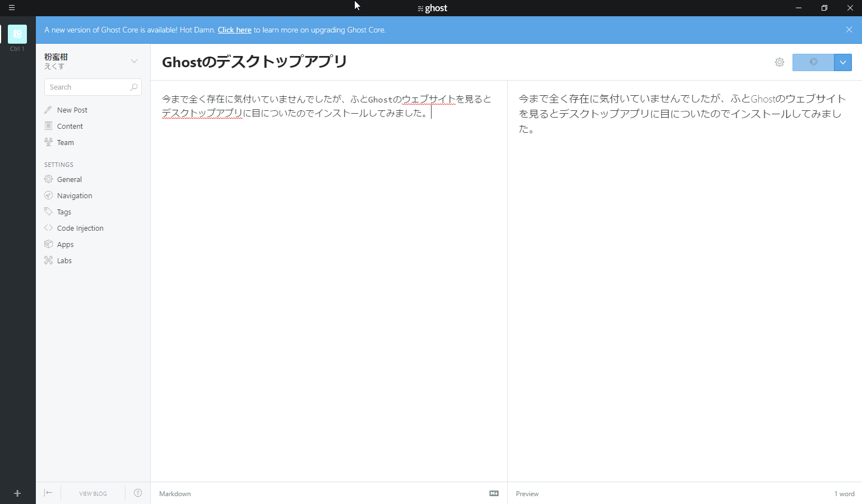
Task: Expand the 粉蜜柑 user menu chevron
Action: pos(134,61)
